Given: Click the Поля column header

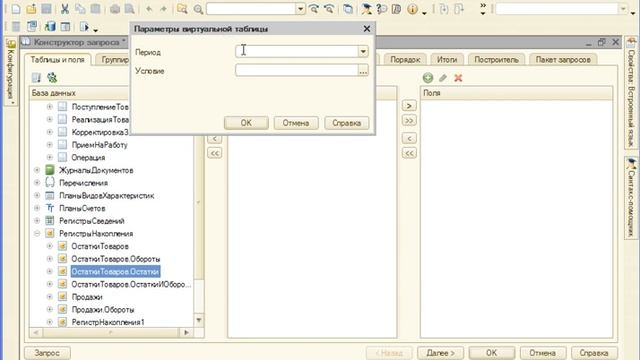Looking at the screenshot, I should tap(517, 93).
